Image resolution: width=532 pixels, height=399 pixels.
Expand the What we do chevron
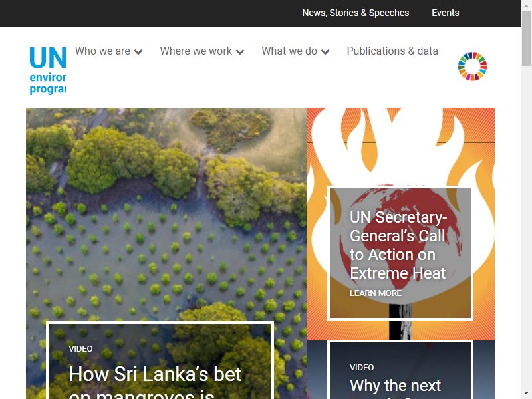click(x=325, y=52)
